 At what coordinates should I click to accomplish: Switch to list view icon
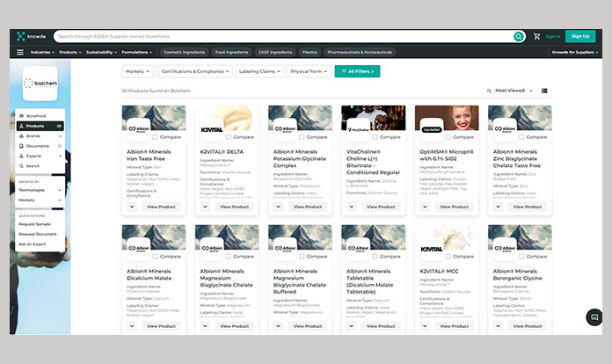click(544, 91)
